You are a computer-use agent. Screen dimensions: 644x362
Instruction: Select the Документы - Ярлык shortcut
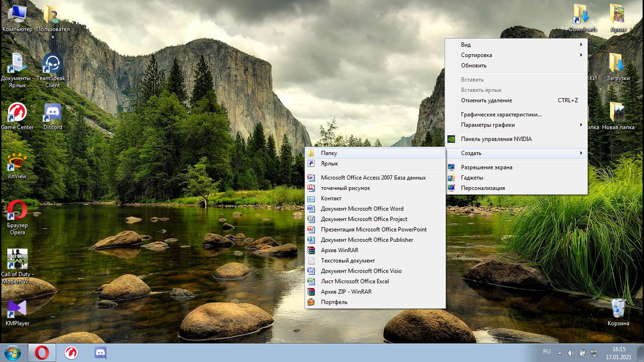[x=17, y=70]
